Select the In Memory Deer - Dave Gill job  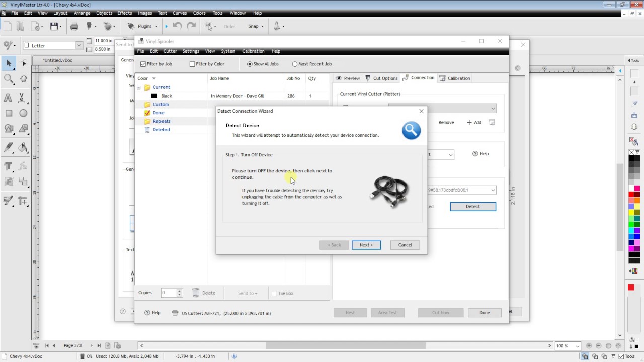tap(237, 96)
